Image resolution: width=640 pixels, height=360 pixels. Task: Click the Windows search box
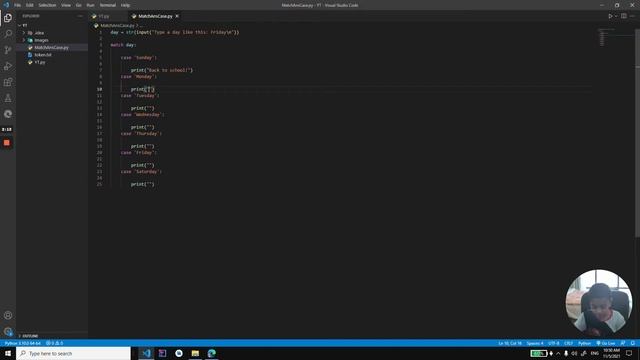point(73,353)
